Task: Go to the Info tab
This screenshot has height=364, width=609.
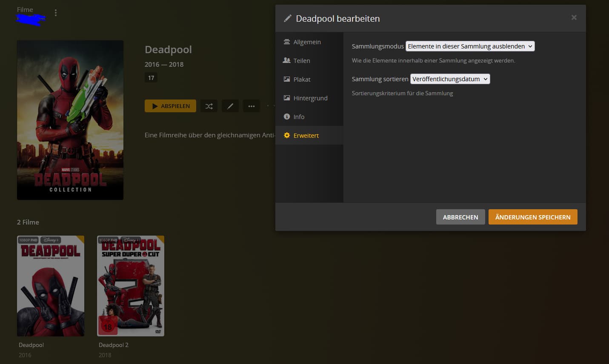Action: point(309,117)
